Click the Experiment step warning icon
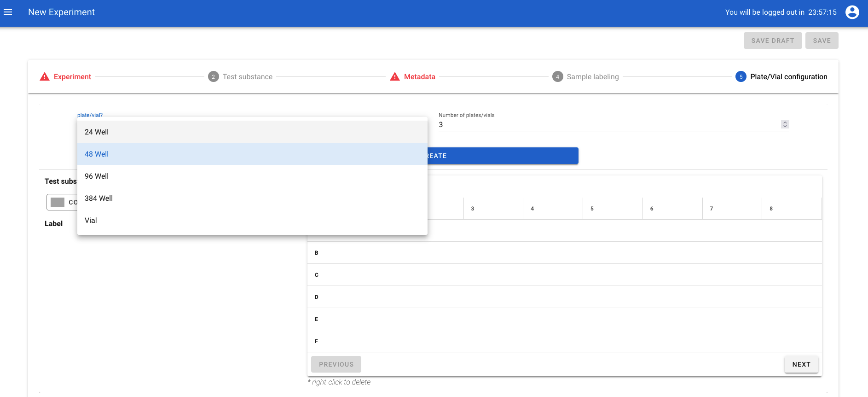Screen dimensions: 868x397 click(45, 77)
